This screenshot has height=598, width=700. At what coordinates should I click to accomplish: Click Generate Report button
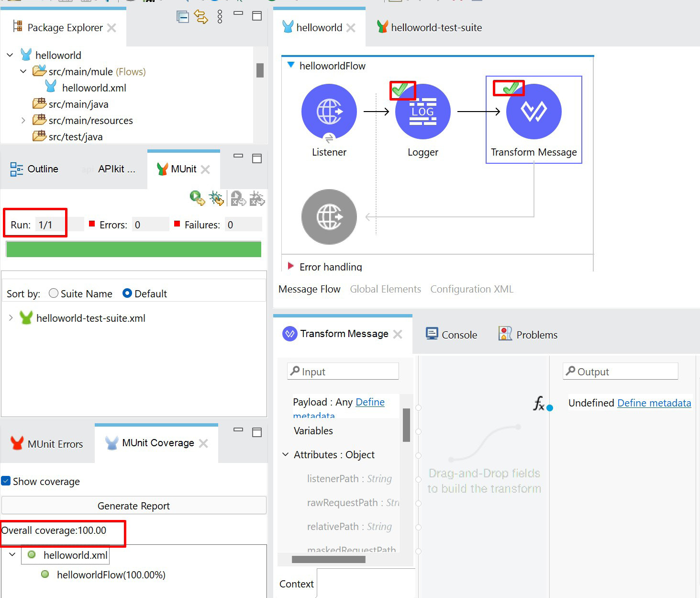click(134, 506)
